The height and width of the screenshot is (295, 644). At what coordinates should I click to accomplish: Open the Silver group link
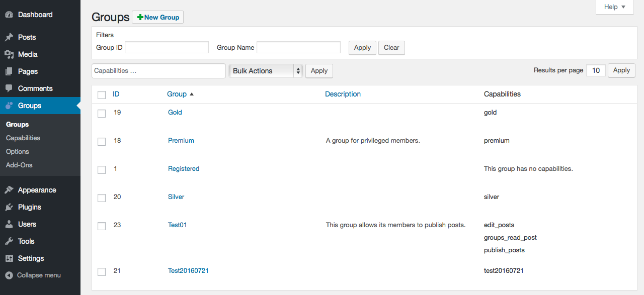coord(176,196)
